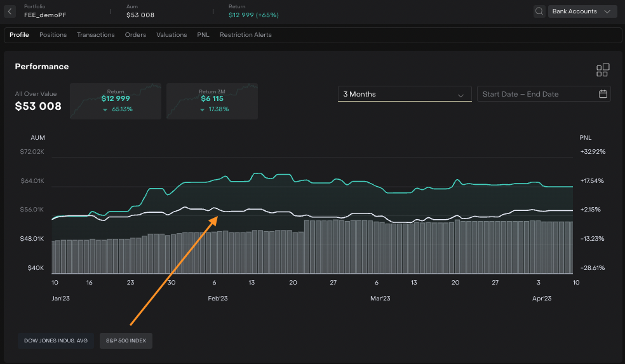Click the Return 65.13% sparkline card
This screenshot has width=625, height=364.
click(x=115, y=101)
